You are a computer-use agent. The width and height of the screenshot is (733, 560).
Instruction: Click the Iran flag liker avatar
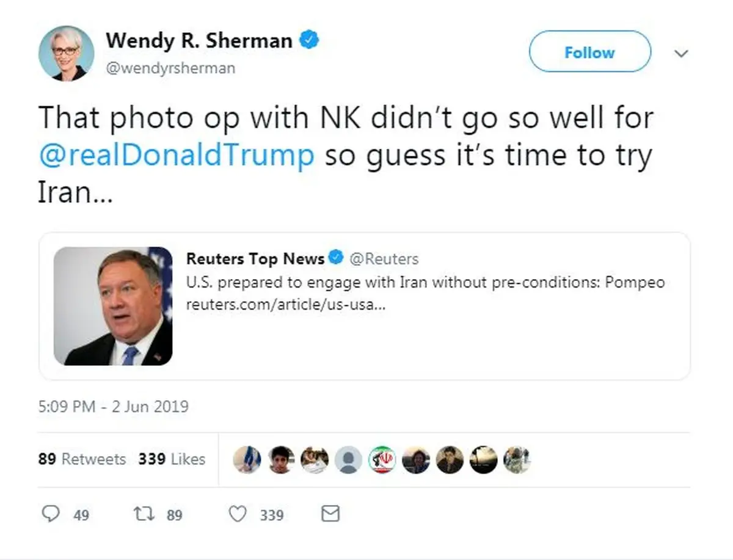click(382, 460)
